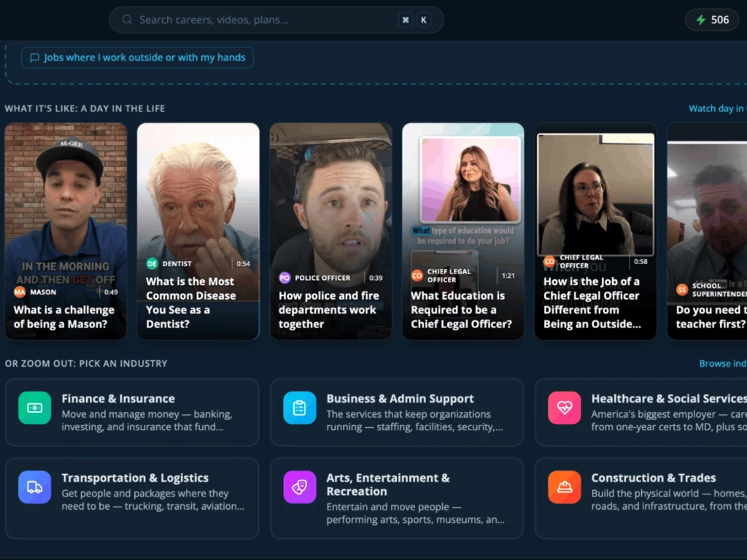The image size is (747, 560).
Task: Follow the Watch day in the life link
Action: coord(718,109)
